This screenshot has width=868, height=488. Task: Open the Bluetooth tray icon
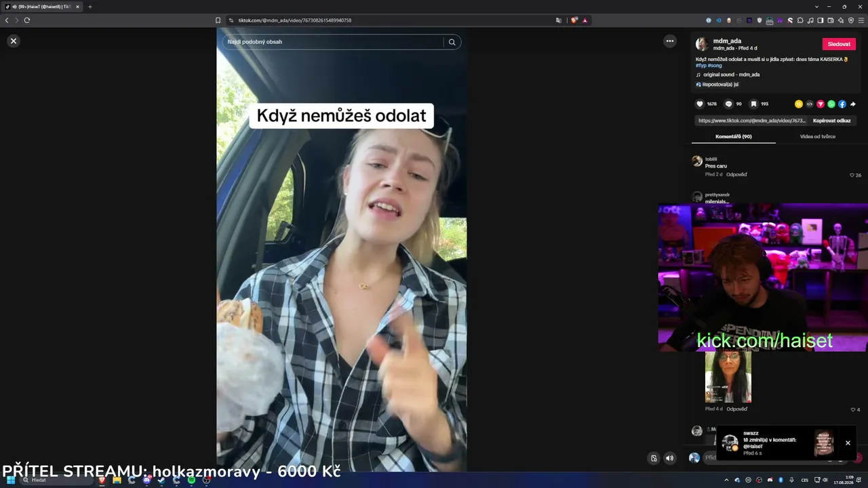click(x=781, y=480)
